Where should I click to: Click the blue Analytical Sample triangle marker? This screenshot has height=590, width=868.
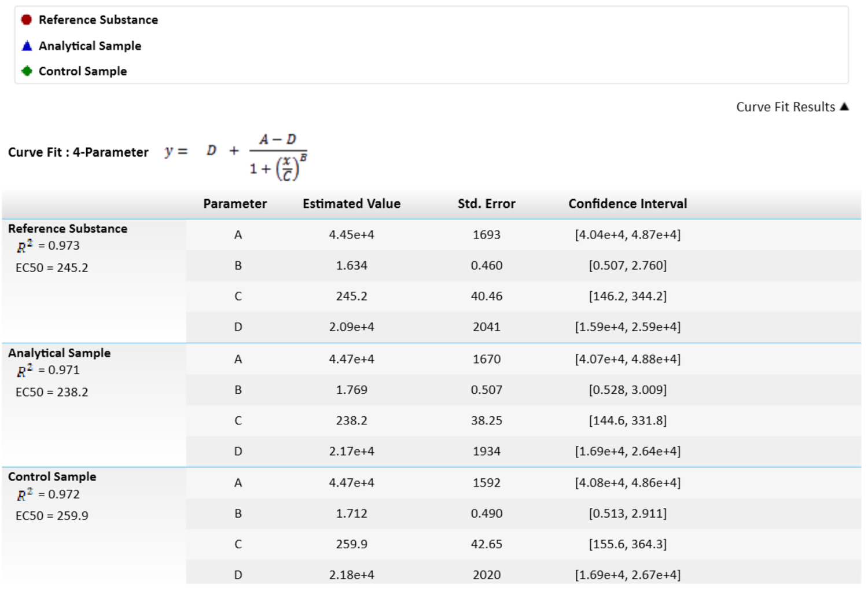(27, 46)
